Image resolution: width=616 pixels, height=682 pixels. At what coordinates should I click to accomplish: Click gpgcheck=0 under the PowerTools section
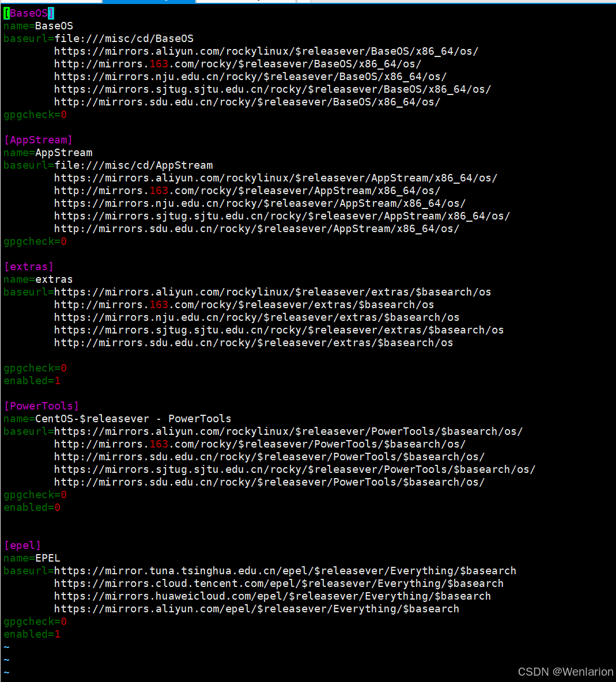click(35, 495)
